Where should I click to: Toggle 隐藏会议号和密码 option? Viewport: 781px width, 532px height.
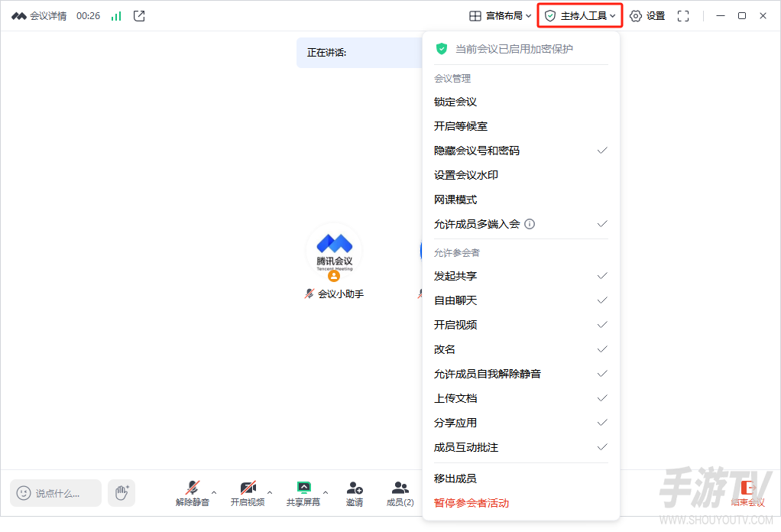tap(520, 151)
